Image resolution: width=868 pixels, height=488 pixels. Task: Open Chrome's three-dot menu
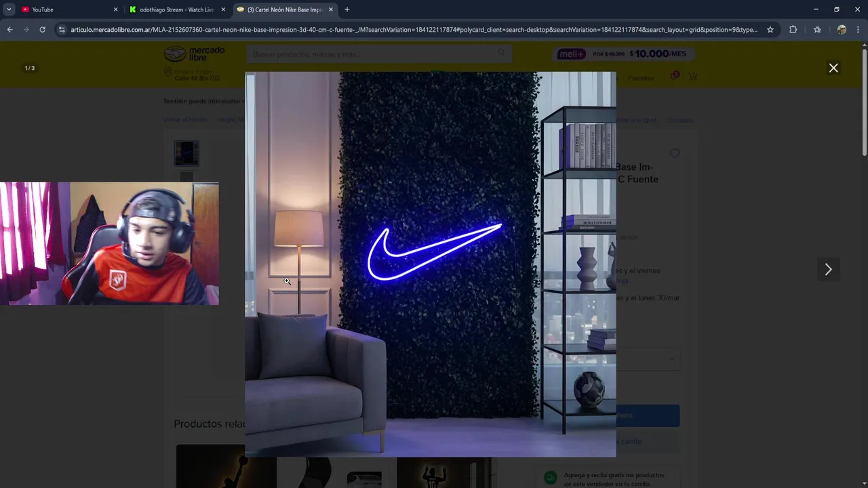pyautogui.click(x=858, y=30)
